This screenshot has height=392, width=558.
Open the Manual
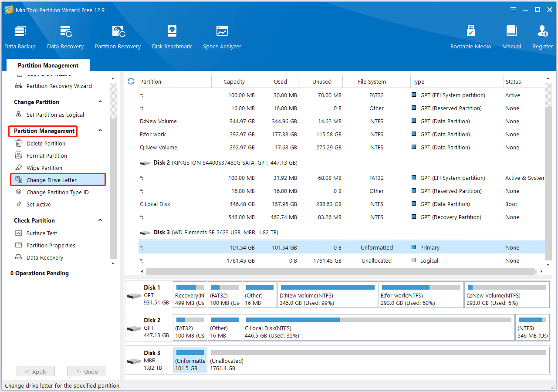pyautogui.click(x=511, y=37)
